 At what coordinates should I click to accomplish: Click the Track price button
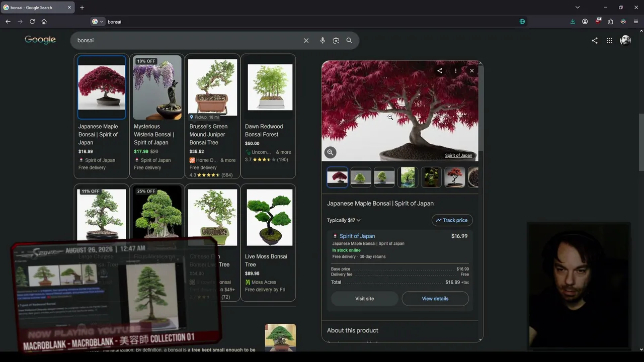[452, 220]
